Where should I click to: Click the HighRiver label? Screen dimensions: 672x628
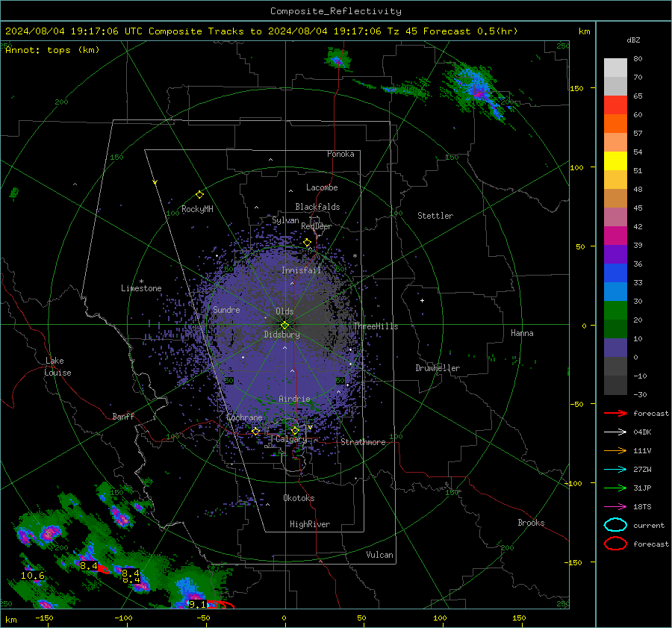tap(310, 524)
